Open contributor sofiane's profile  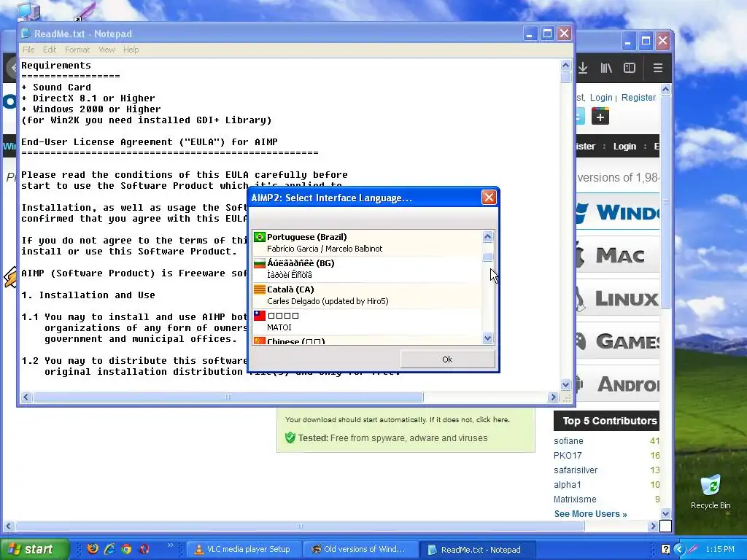coord(568,441)
